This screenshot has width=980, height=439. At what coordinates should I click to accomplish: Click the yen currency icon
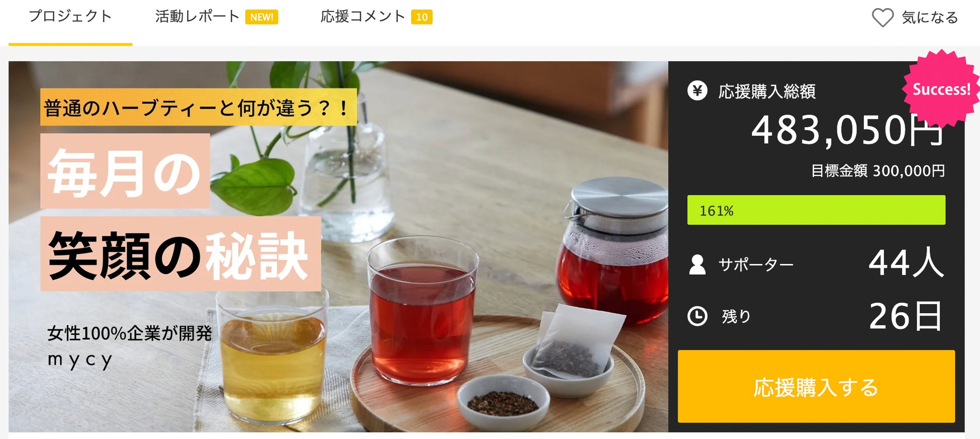697,91
